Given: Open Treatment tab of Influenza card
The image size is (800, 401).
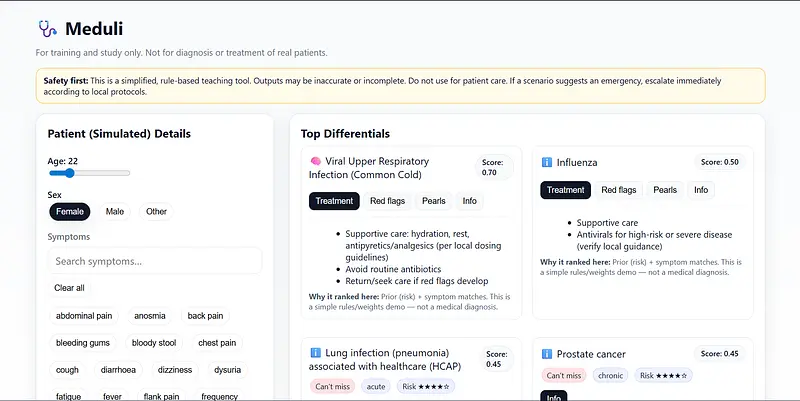Looking at the screenshot, I should click(x=565, y=190).
